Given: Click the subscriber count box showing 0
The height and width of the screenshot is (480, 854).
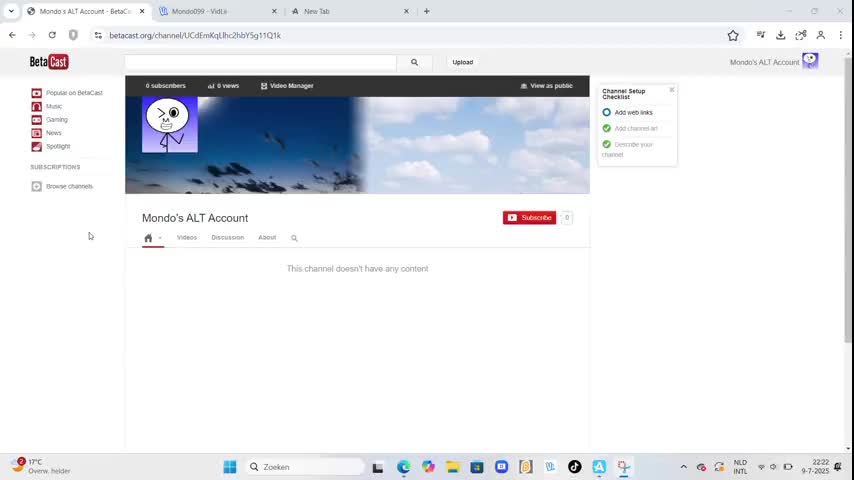Looking at the screenshot, I should [x=566, y=217].
